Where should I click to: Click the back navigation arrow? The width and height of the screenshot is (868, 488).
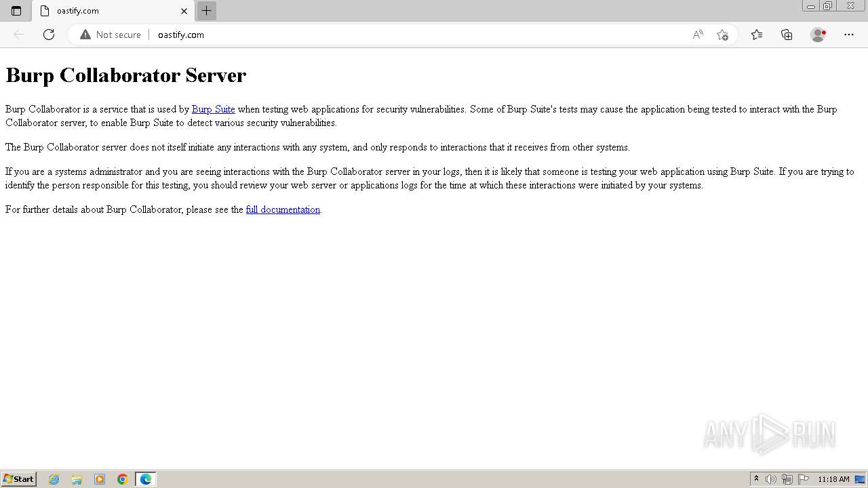19,35
